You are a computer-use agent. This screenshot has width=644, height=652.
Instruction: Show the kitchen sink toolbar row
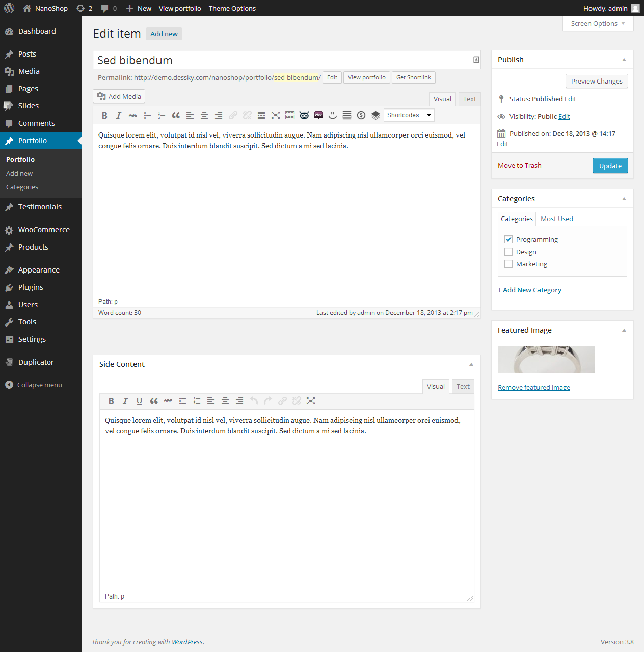[290, 115]
